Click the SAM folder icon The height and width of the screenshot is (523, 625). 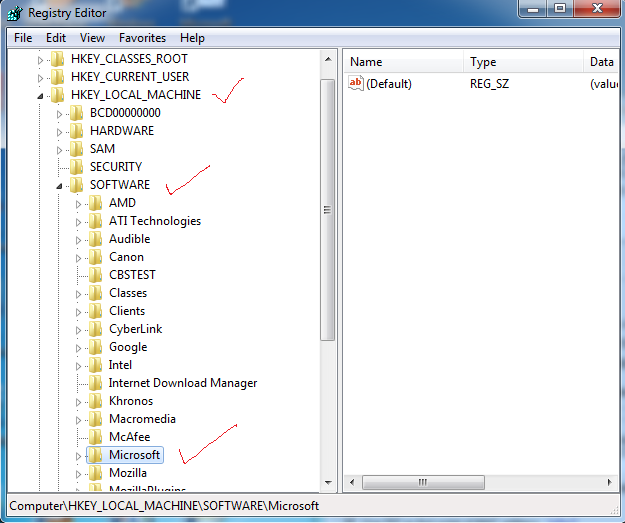click(x=76, y=149)
